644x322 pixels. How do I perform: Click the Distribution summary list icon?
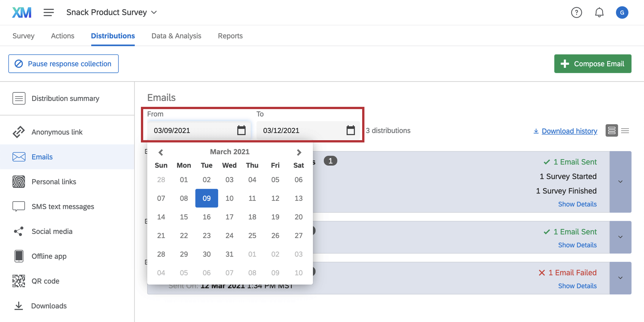click(19, 98)
